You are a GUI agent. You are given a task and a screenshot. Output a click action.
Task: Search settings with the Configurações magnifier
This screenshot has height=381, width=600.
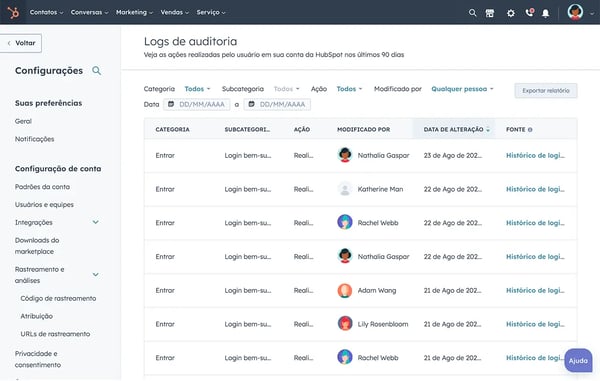point(96,70)
